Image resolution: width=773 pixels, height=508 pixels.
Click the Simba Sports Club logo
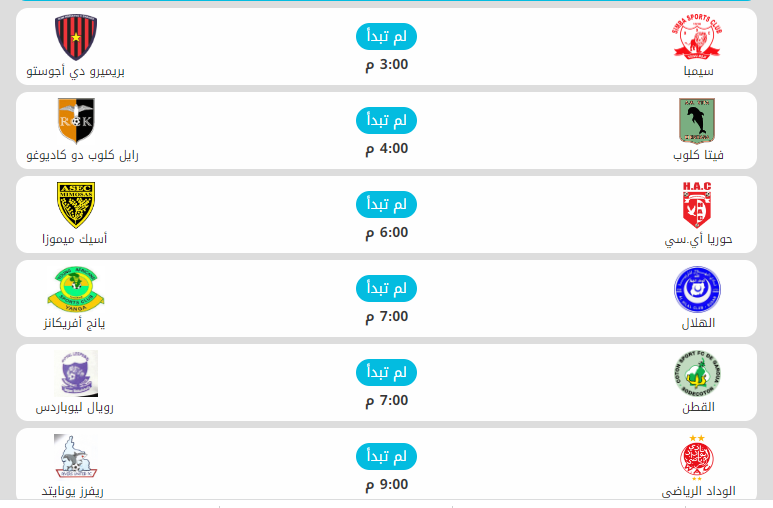(697, 38)
